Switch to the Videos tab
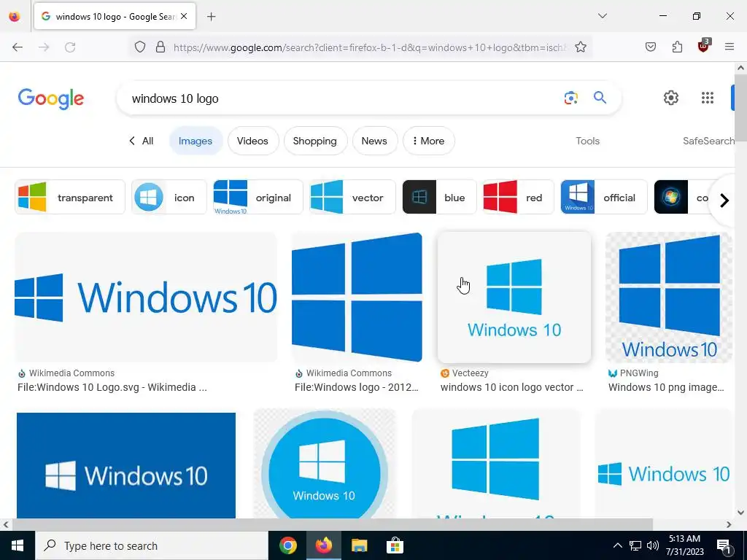The image size is (747, 560). click(252, 141)
